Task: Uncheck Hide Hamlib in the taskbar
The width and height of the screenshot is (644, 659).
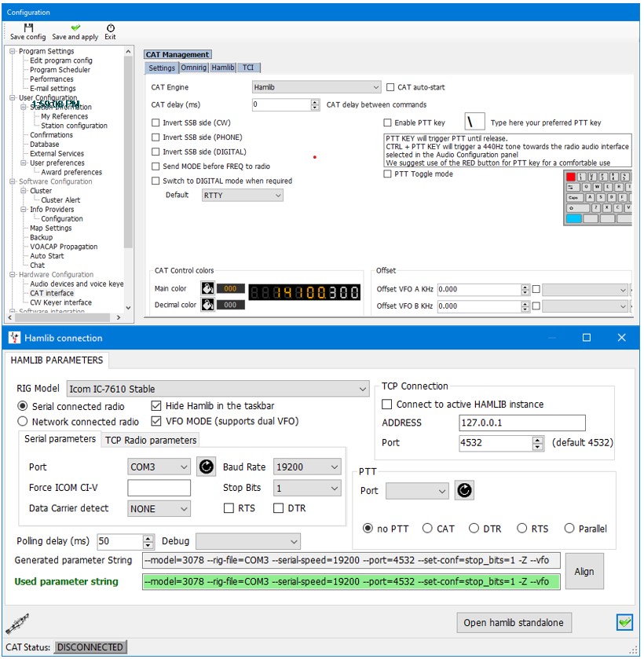Action: [x=156, y=405]
